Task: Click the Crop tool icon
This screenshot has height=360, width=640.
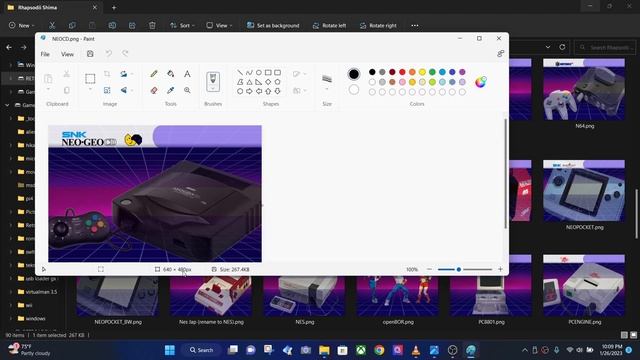Action: (x=107, y=74)
